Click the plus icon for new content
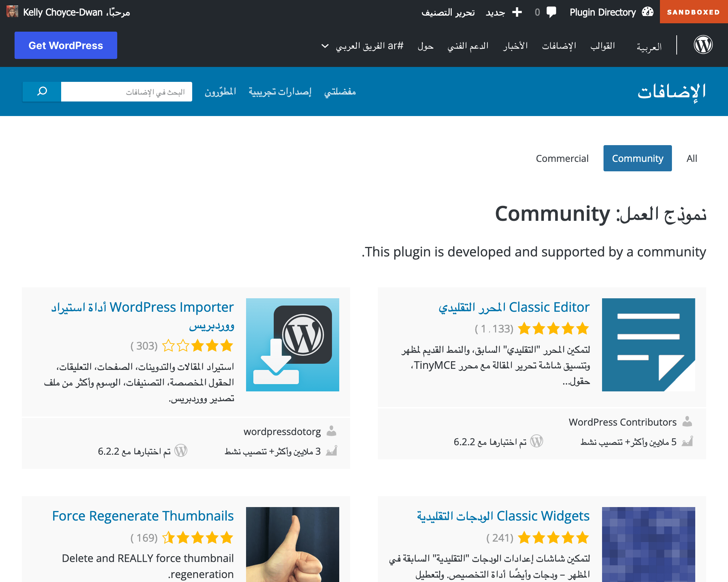This screenshot has width=728, height=582. (x=517, y=12)
